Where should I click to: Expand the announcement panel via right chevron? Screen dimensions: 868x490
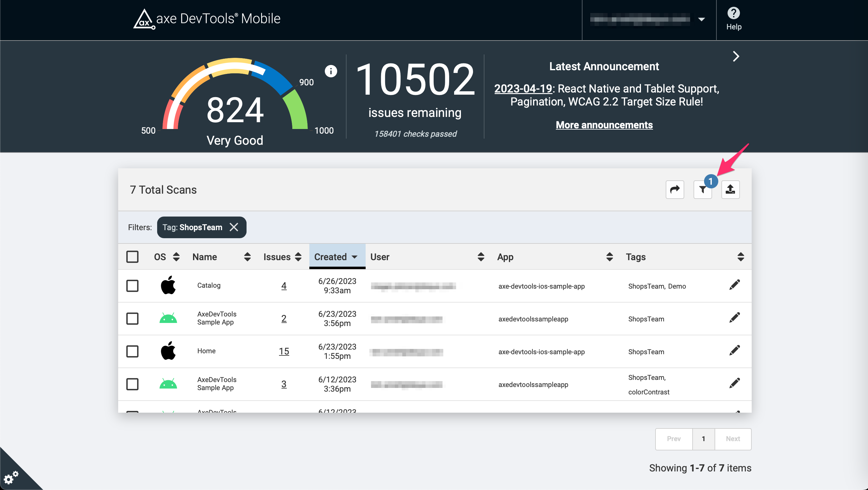[736, 56]
